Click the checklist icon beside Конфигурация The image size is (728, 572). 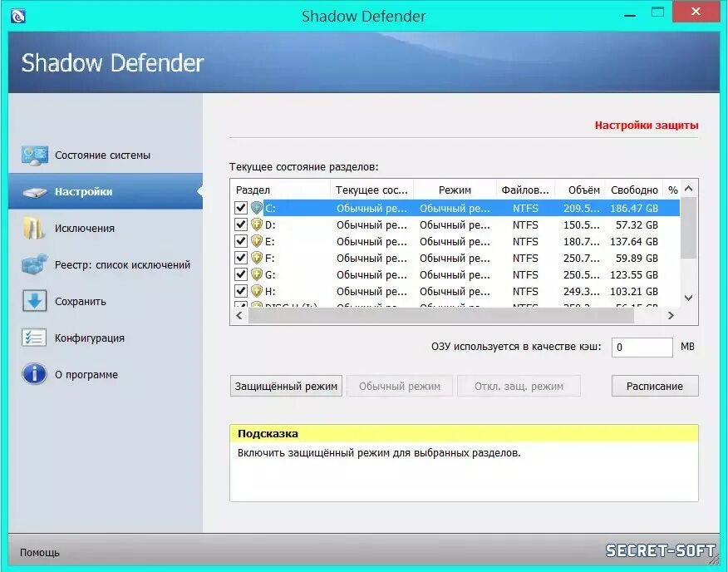tap(34, 338)
